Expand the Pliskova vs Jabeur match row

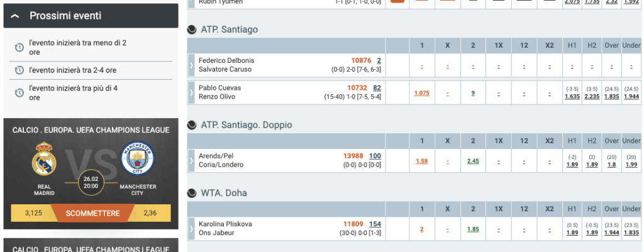click(x=191, y=228)
